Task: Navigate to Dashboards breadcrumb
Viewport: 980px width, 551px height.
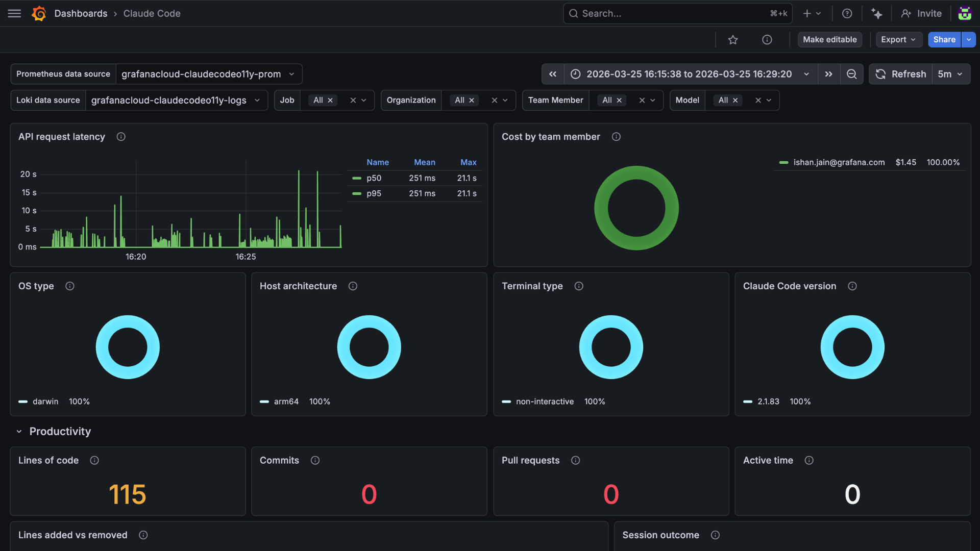Action: [x=81, y=14]
